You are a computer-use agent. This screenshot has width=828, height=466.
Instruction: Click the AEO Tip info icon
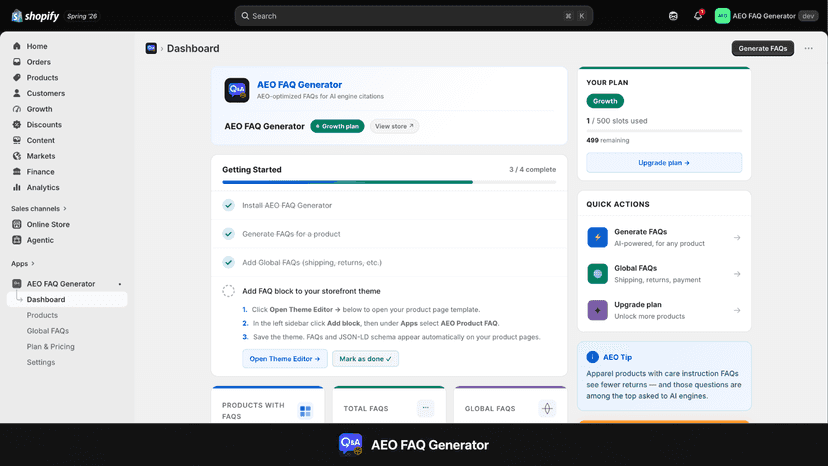click(x=592, y=357)
